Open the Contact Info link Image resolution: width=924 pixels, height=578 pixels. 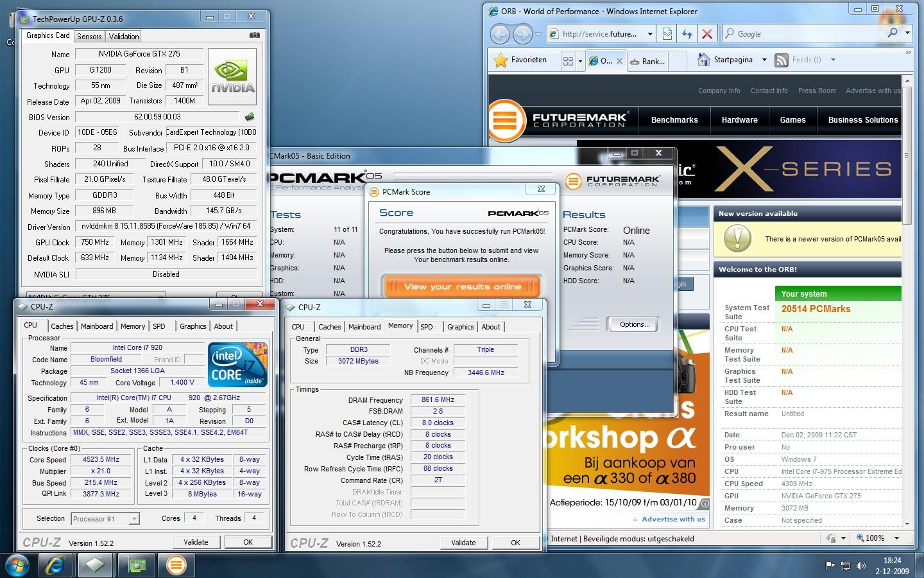coord(769,91)
